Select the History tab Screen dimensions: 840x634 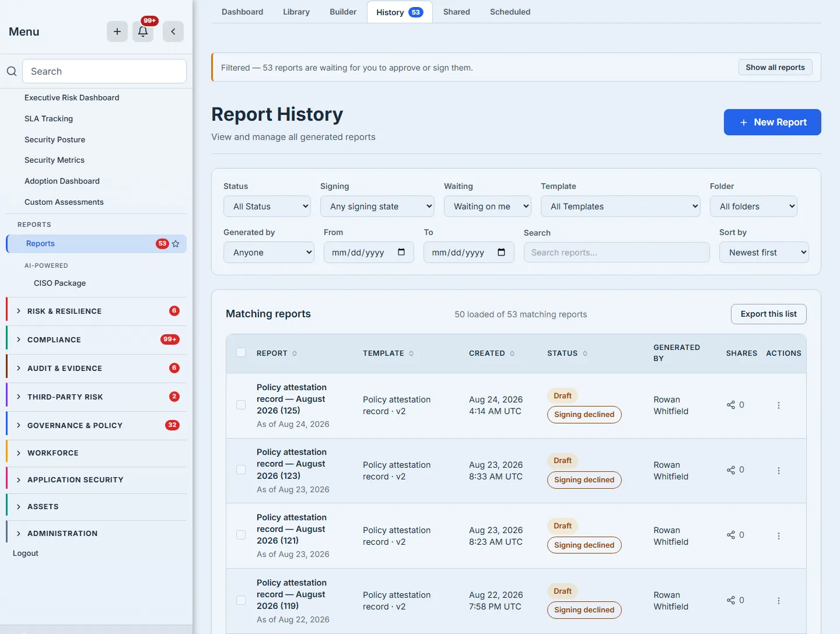click(400, 12)
